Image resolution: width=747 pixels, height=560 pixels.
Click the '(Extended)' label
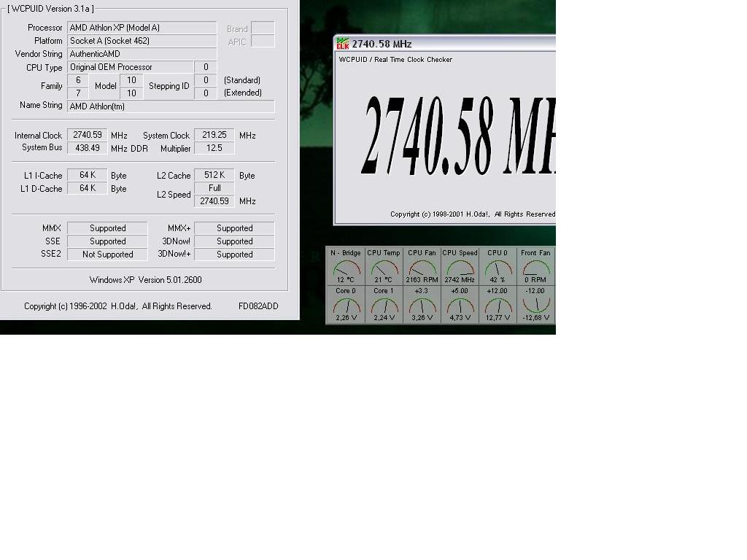tap(243, 93)
